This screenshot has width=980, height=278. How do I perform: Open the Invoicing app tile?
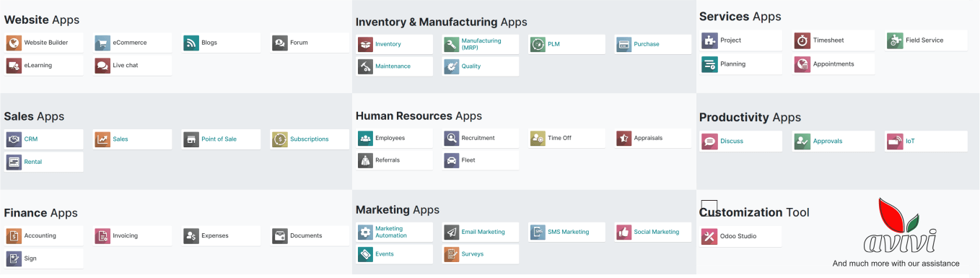point(133,235)
